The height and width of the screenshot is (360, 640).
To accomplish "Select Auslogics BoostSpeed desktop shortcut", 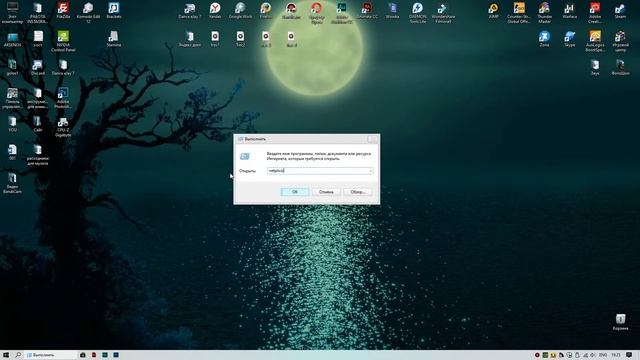I will (595, 41).
